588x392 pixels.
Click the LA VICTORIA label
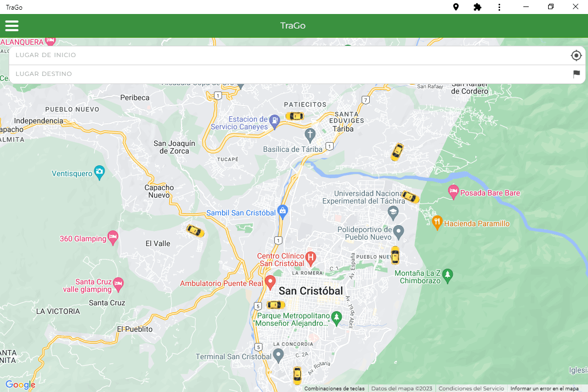[x=58, y=311]
